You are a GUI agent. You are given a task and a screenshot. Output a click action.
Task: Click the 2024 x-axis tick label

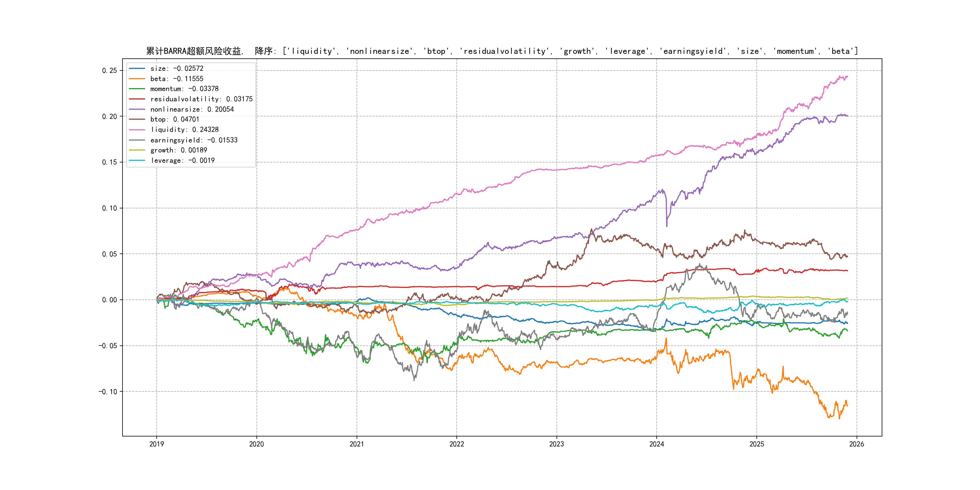pyautogui.click(x=657, y=444)
